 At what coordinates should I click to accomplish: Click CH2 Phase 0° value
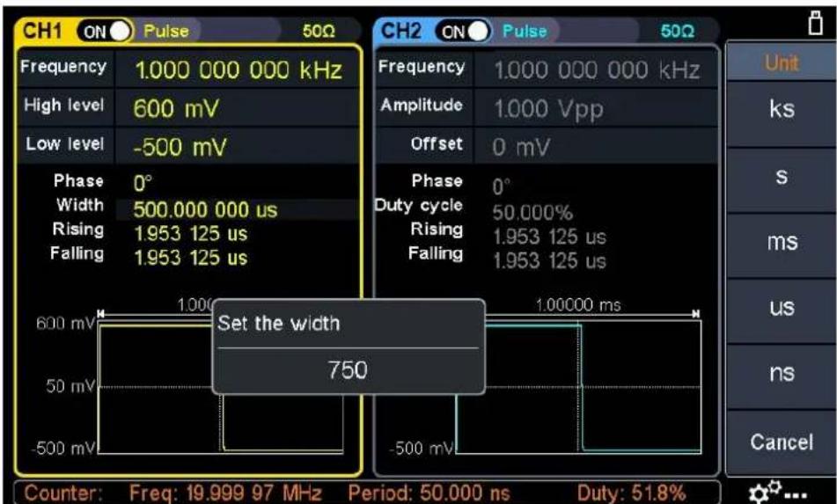pyautogui.click(x=502, y=187)
